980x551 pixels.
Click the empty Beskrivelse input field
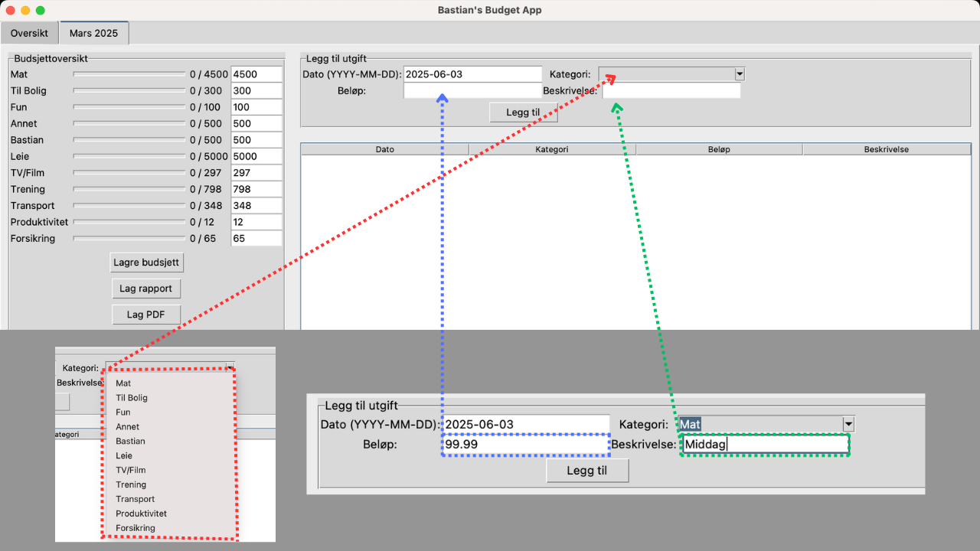coord(671,91)
